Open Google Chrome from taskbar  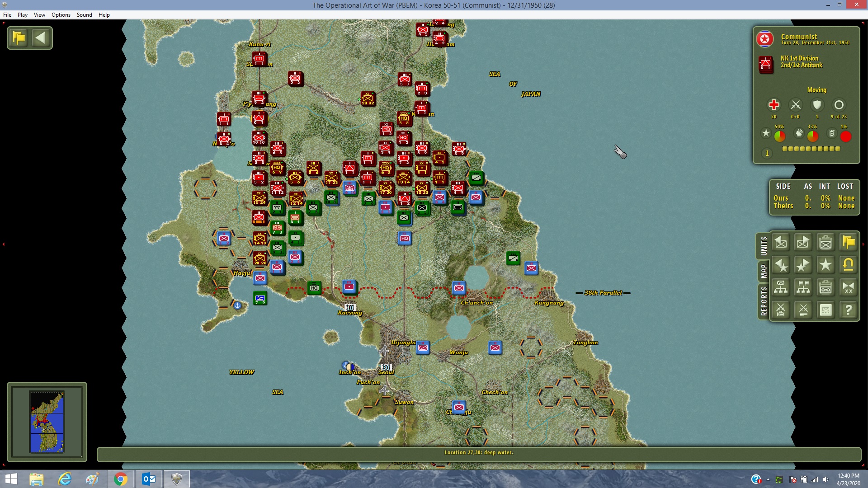[121, 479]
